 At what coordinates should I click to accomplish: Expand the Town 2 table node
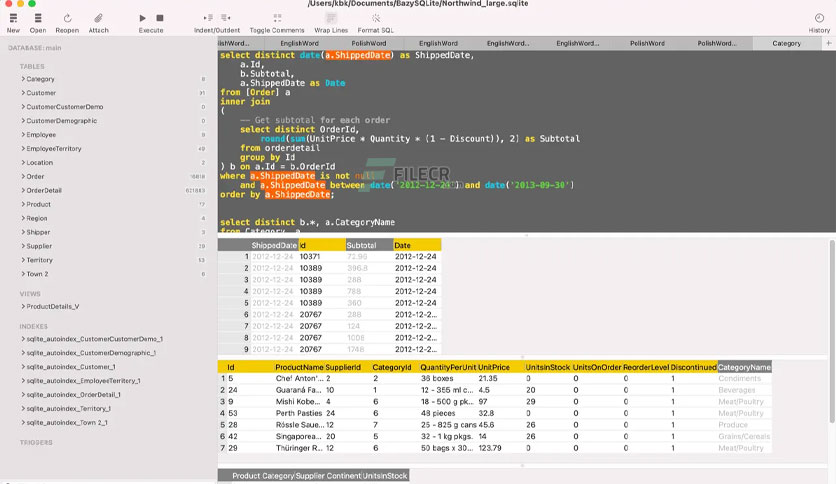[x=23, y=274]
